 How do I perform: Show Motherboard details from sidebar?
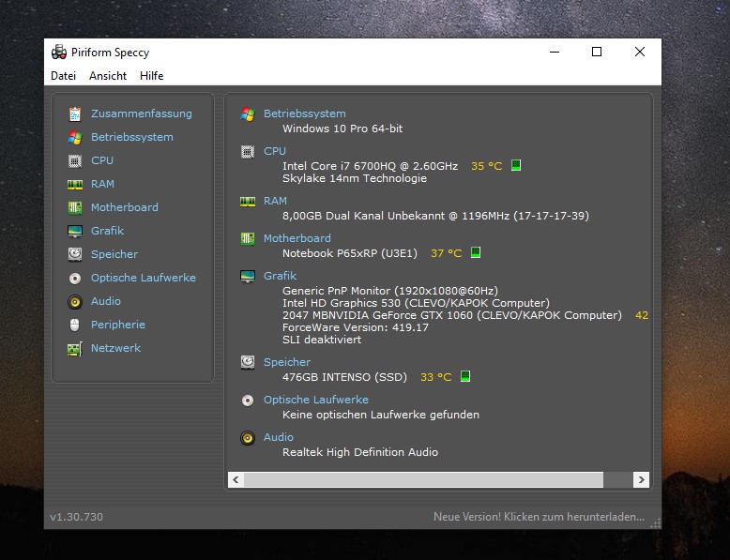coord(125,207)
